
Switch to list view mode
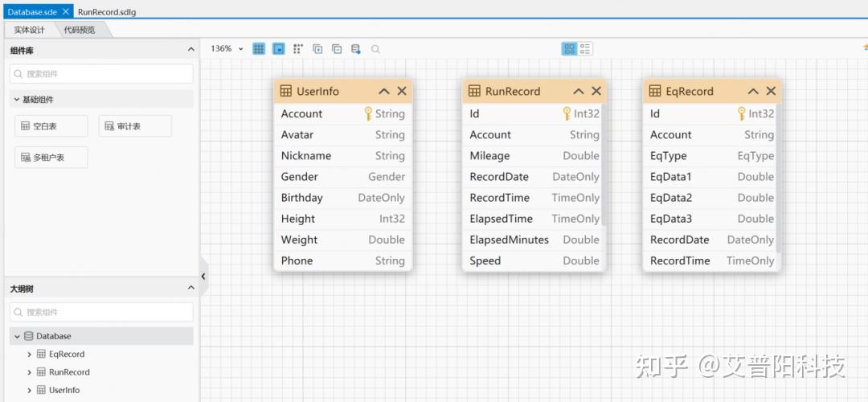[x=585, y=49]
